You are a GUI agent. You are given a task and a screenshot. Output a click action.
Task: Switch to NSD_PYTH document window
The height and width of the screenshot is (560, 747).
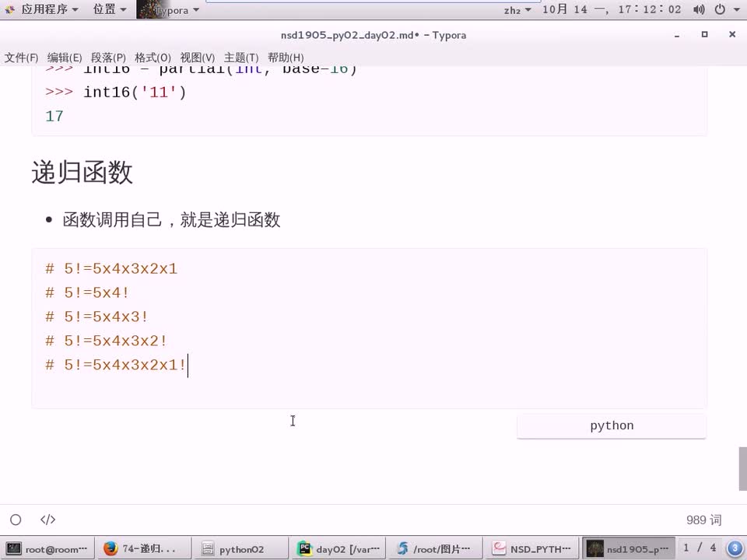532,549
